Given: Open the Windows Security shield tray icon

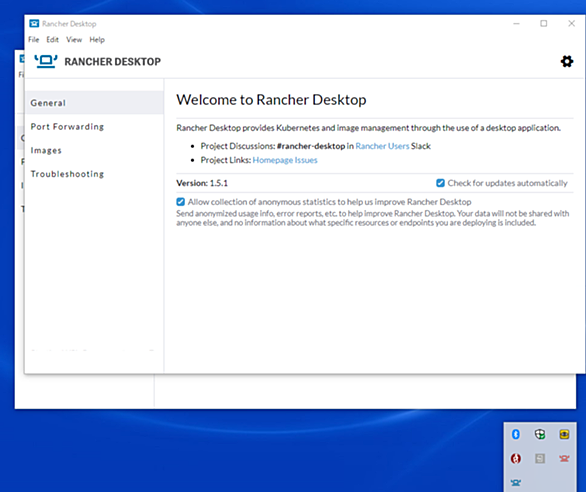Looking at the screenshot, I should click(x=540, y=434).
